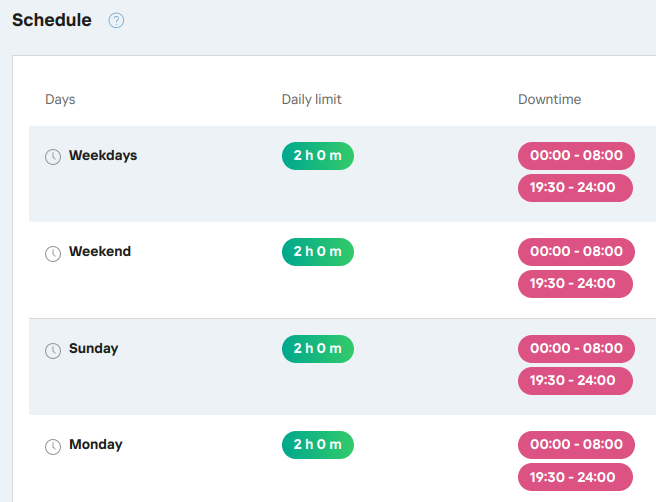Select Weekdays 19:30 - 24:00 downtime badge
Viewport: 656px width, 502px height.
click(x=575, y=188)
